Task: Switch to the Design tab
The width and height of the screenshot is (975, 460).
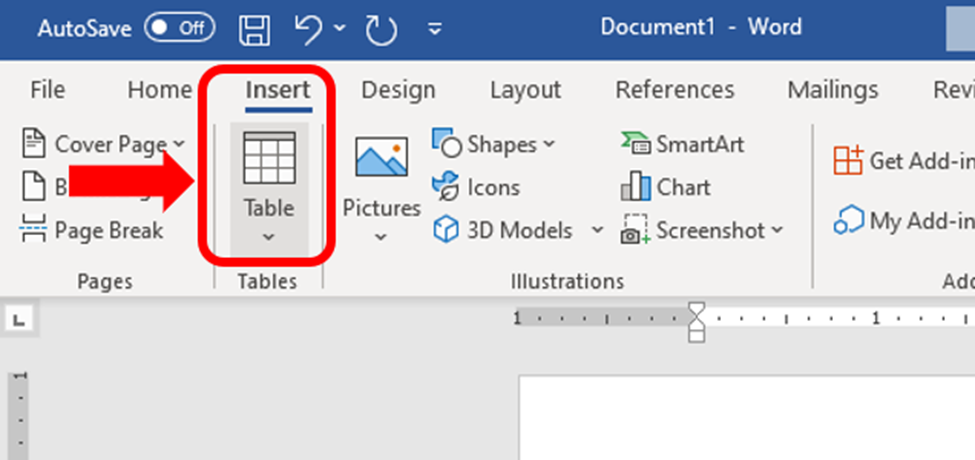Action: [x=398, y=90]
